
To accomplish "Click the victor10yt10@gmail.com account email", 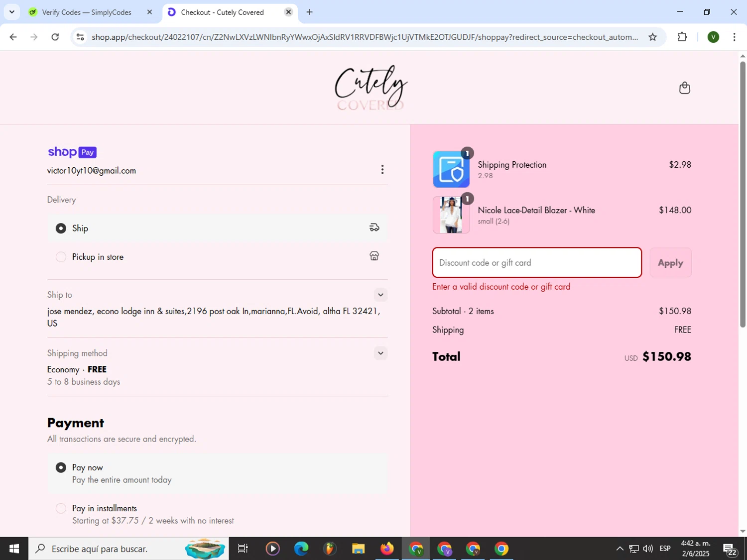I will coord(92,170).
